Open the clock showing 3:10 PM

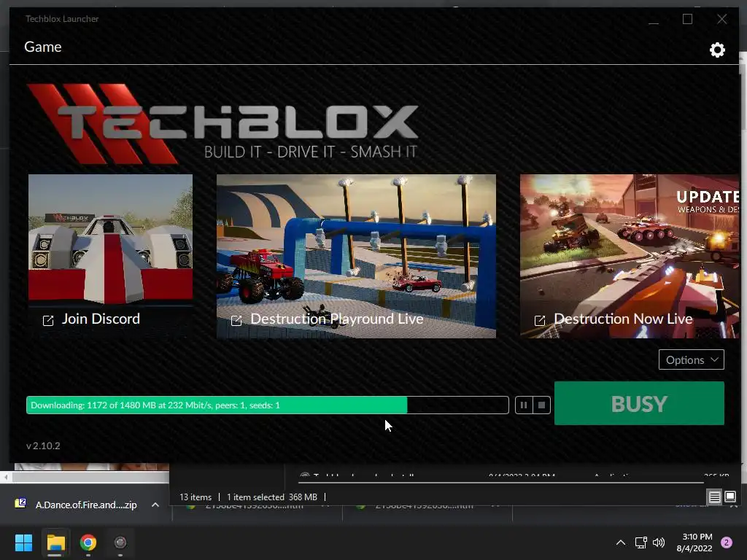click(694, 542)
